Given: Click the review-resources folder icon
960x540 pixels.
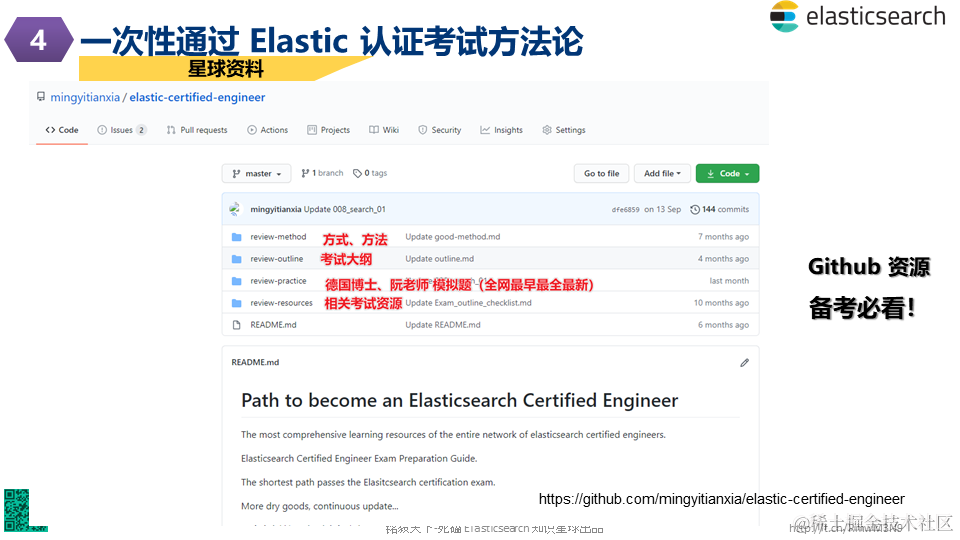Looking at the screenshot, I should click(x=236, y=303).
